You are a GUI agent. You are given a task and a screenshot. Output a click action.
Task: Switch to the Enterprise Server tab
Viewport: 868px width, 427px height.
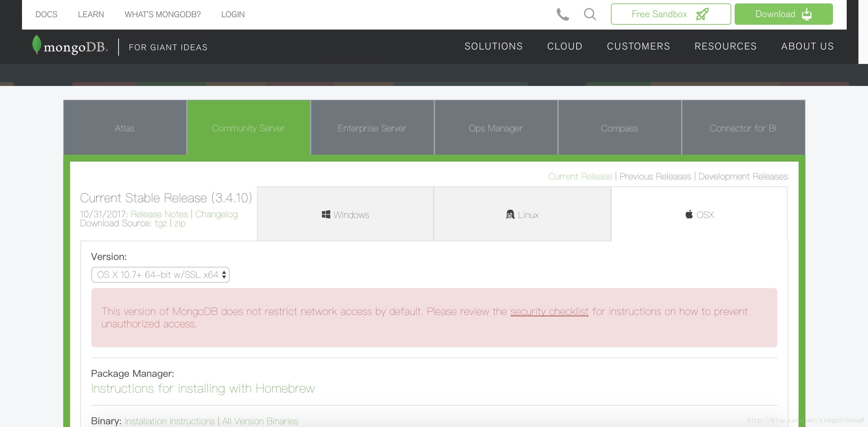click(x=372, y=128)
